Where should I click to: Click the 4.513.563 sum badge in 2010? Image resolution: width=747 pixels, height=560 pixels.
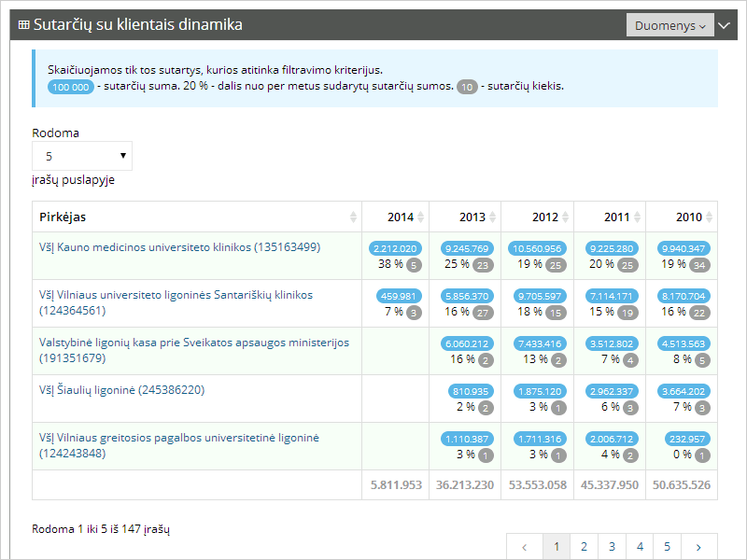coord(684,343)
